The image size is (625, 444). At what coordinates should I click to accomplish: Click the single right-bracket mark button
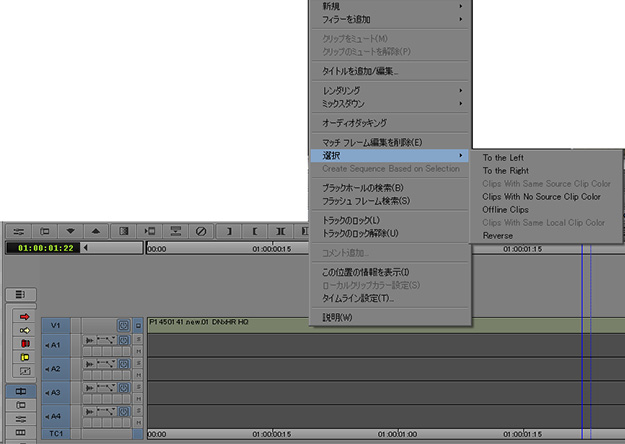(229, 231)
